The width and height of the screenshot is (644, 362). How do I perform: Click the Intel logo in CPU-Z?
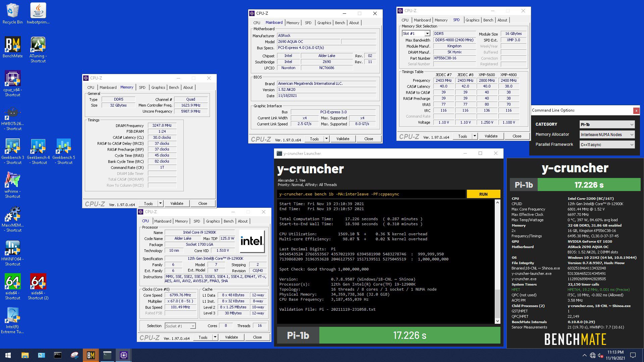click(252, 241)
